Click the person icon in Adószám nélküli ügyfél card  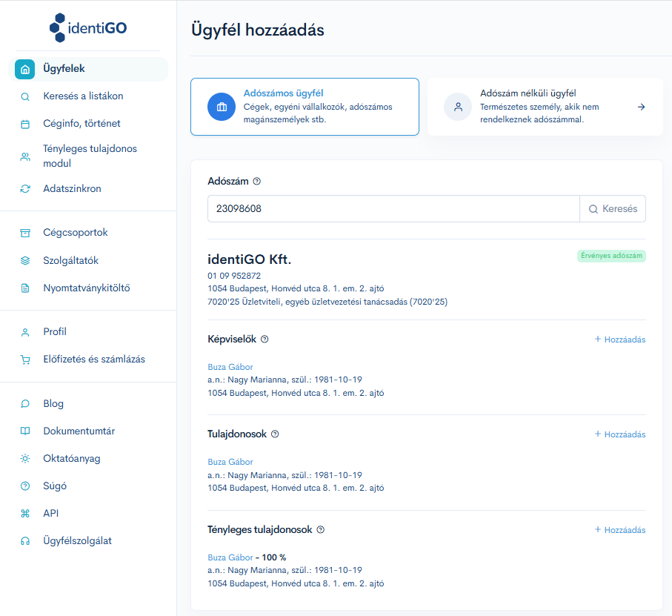pyautogui.click(x=458, y=107)
